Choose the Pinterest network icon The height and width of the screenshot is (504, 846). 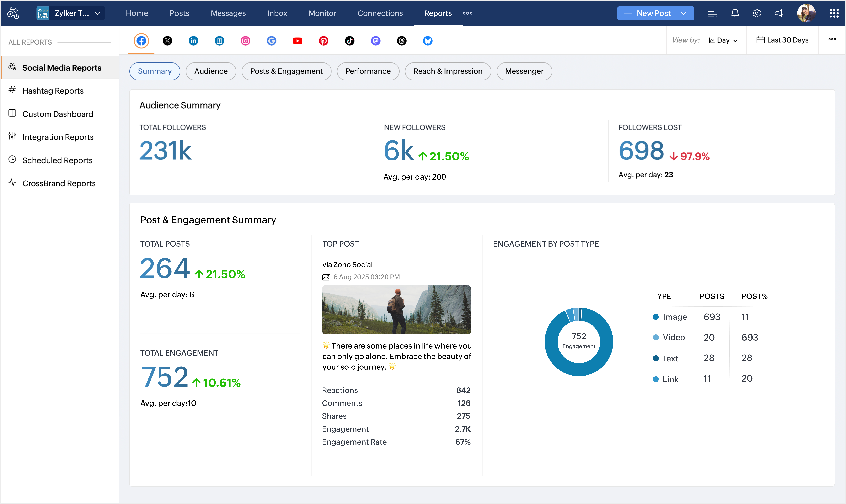[323, 41]
